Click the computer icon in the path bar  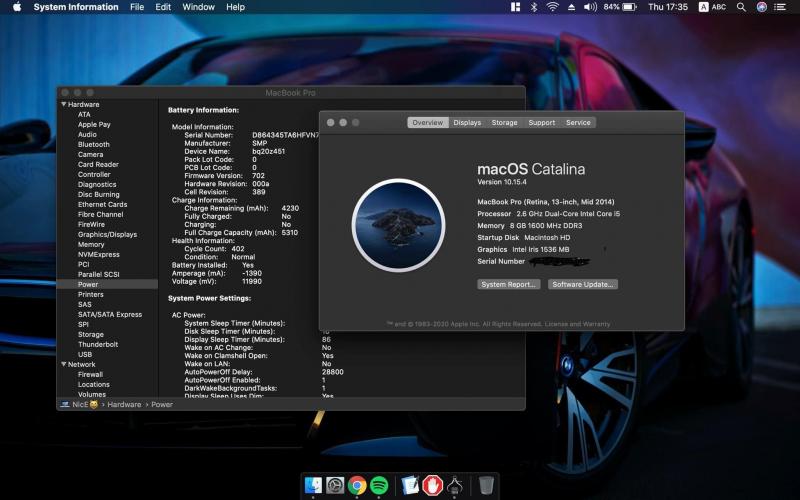click(x=65, y=405)
